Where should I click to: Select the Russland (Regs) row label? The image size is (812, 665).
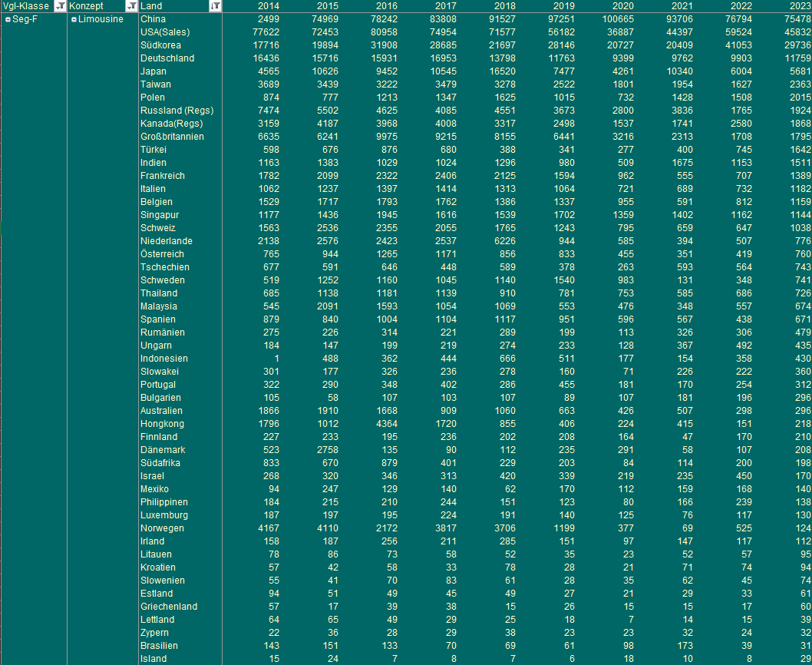coord(177,111)
